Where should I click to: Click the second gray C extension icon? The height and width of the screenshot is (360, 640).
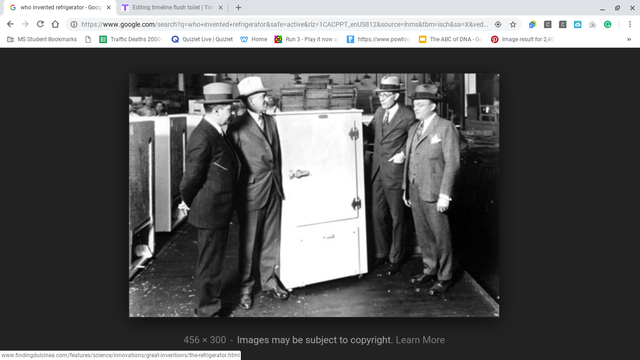[x=562, y=24]
